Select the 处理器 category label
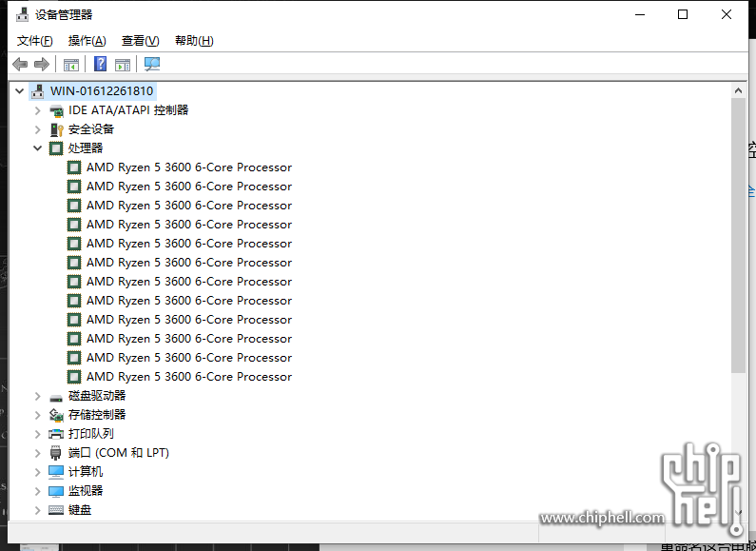Viewport: 756px width, 551px height. click(86, 148)
